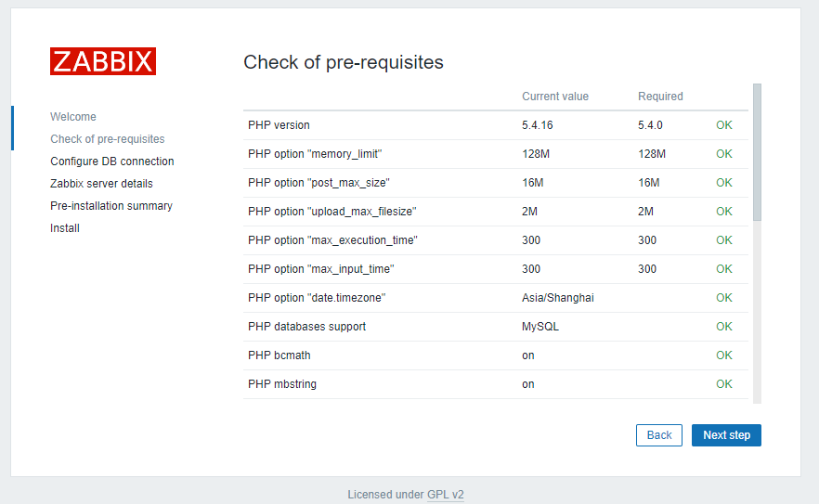
Task: Select Check of pre-requisites step
Action: [x=108, y=139]
